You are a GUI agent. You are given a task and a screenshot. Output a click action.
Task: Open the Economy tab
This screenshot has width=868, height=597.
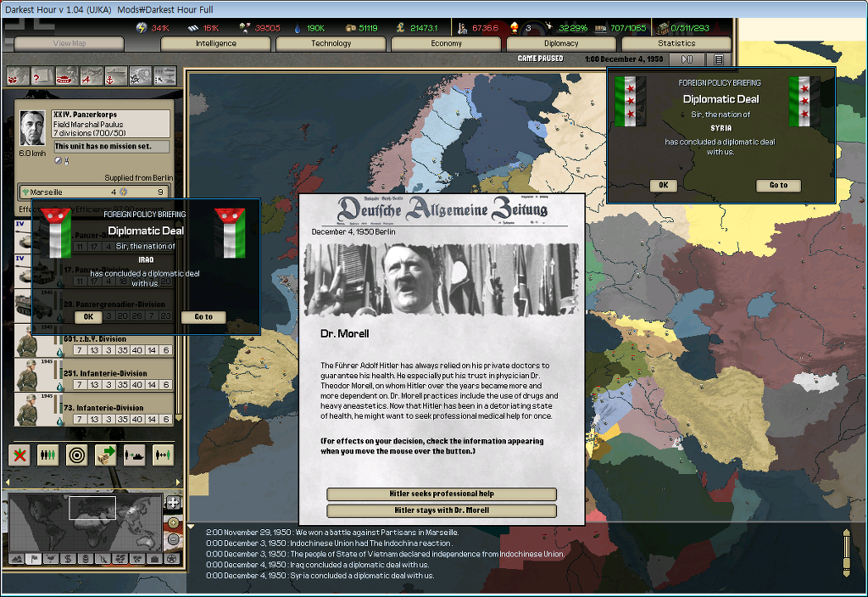(446, 43)
